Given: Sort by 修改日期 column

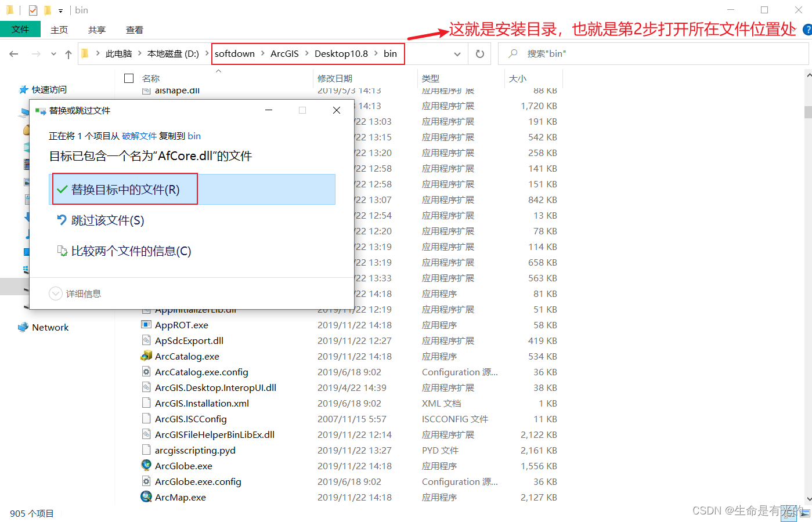Looking at the screenshot, I should 335,78.
